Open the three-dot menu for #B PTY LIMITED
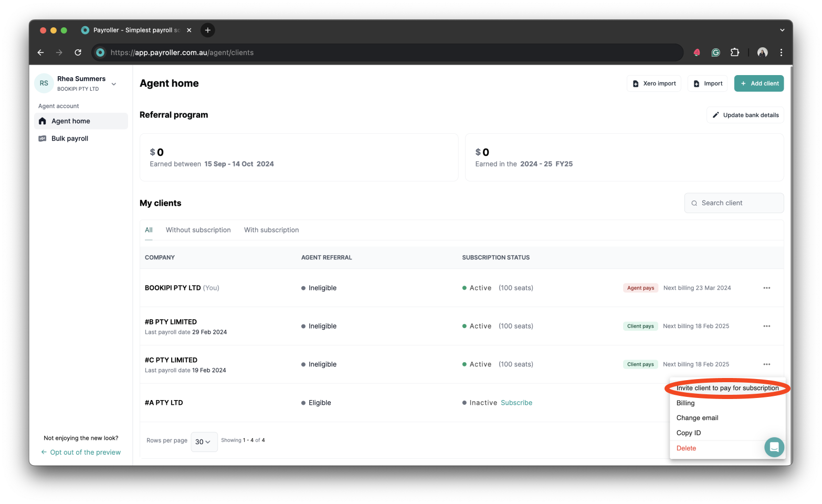 coord(767,326)
